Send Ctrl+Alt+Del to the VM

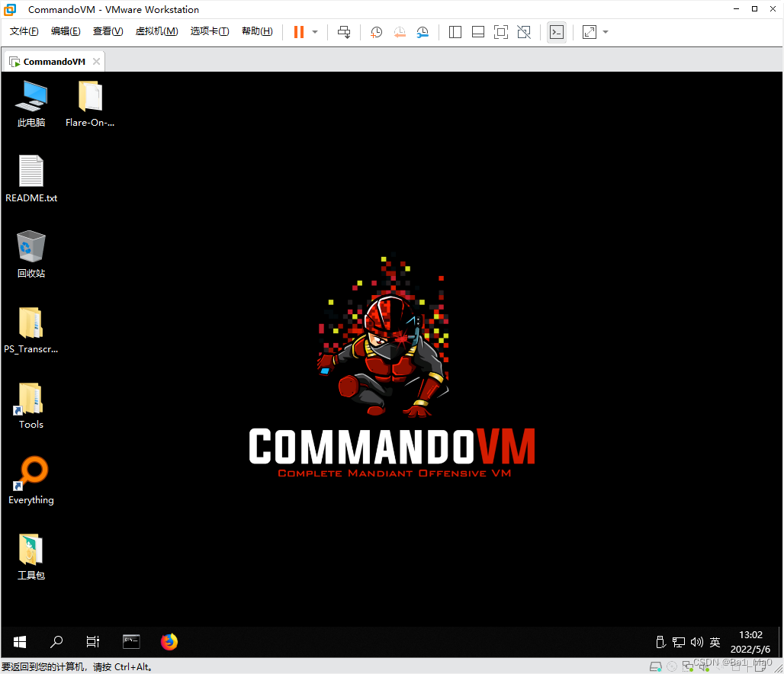tap(344, 32)
